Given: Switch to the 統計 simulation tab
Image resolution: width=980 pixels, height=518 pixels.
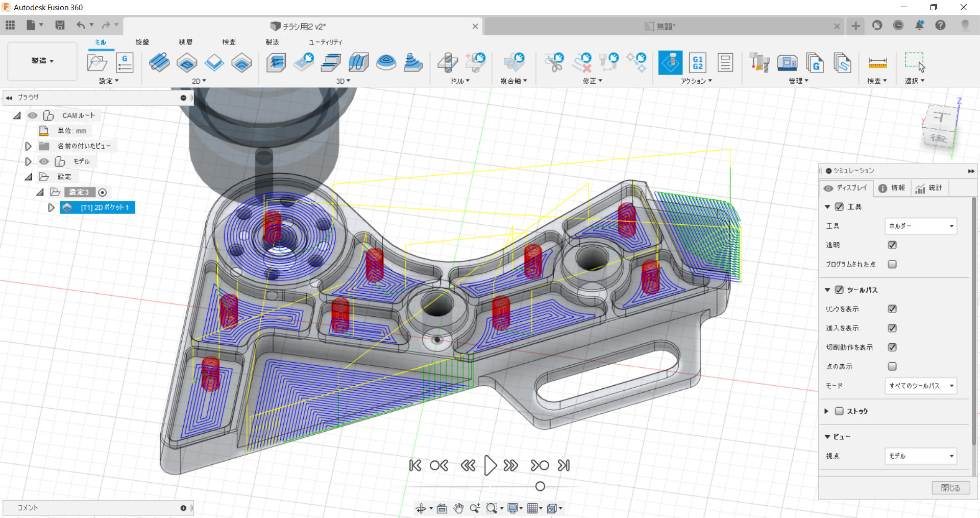Looking at the screenshot, I should pos(929,188).
